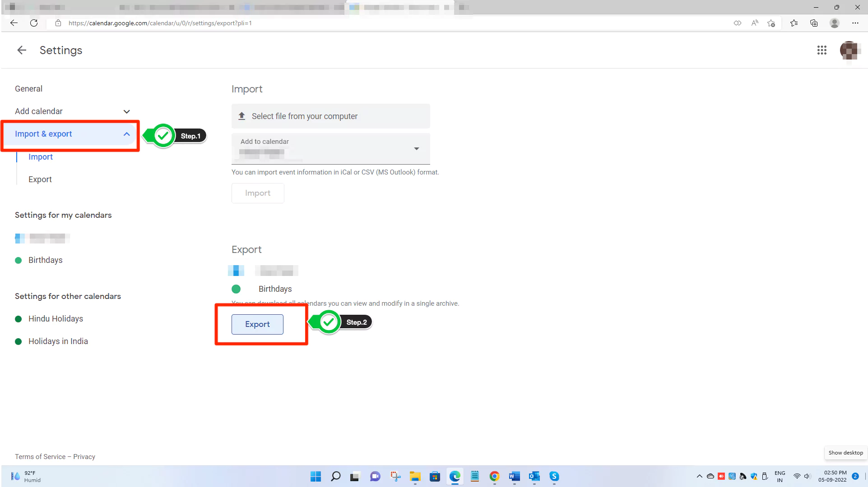This screenshot has height=487, width=868.
Task: Toggle favorites star in the address bar
Action: click(771, 23)
